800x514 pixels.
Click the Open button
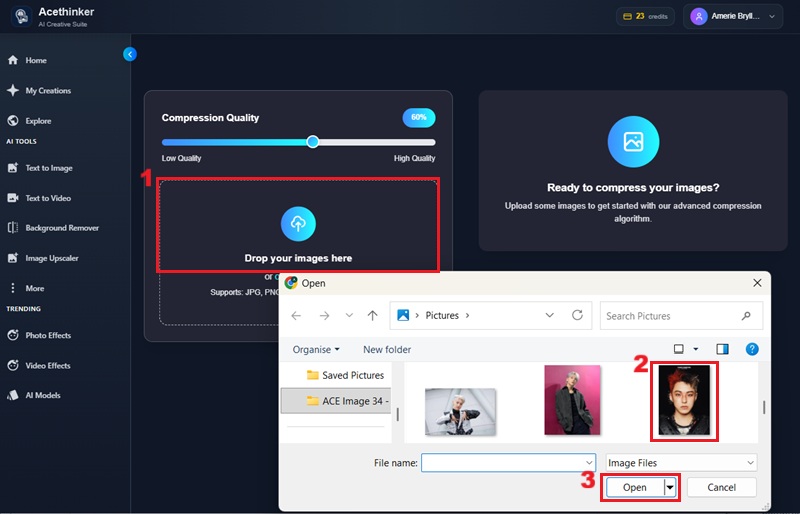(635, 487)
